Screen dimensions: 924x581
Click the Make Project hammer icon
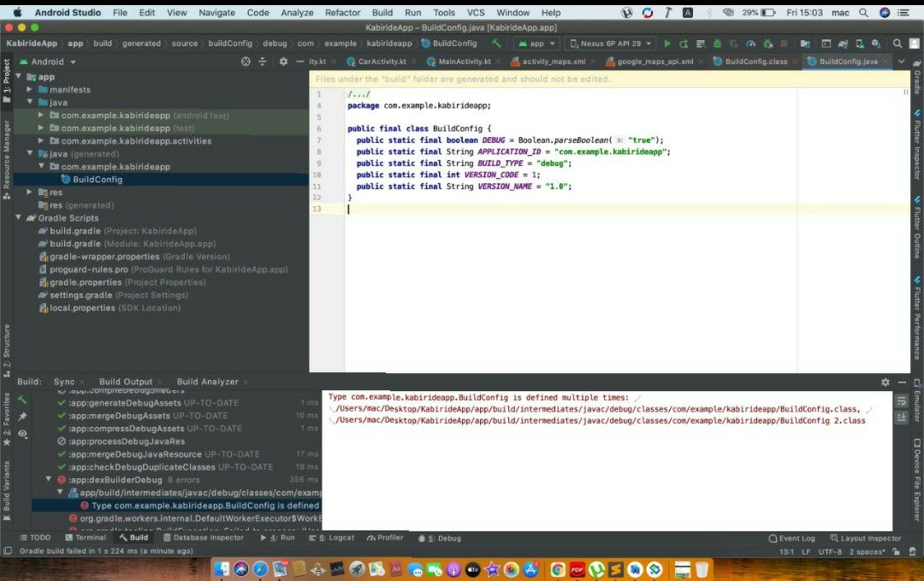click(x=497, y=43)
